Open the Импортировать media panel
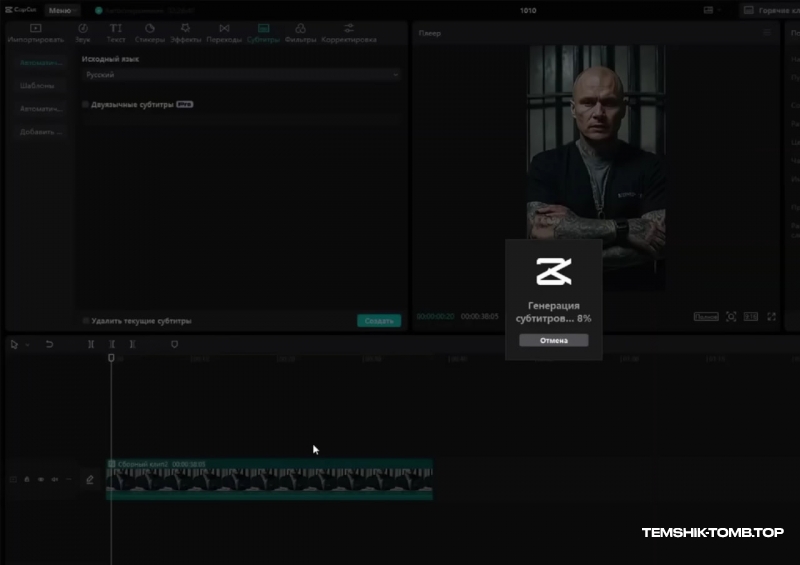The width and height of the screenshot is (800, 565). click(x=36, y=33)
